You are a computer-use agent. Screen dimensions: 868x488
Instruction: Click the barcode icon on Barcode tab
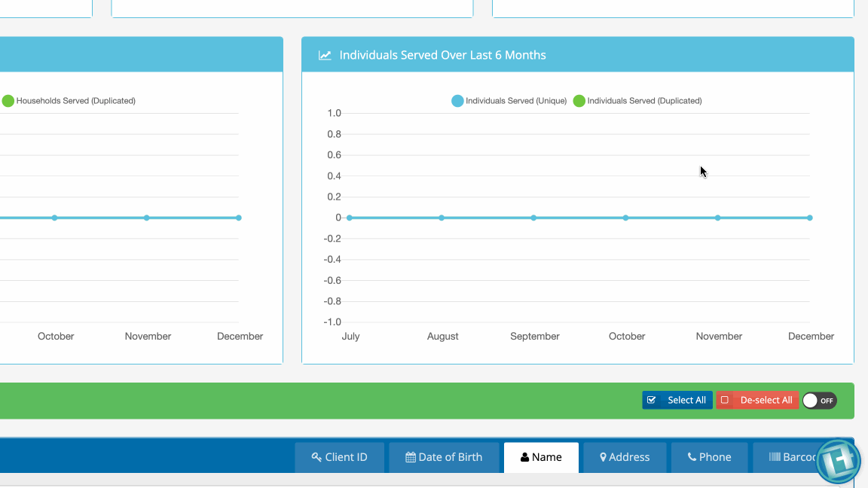pyautogui.click(x=775, y=457)
